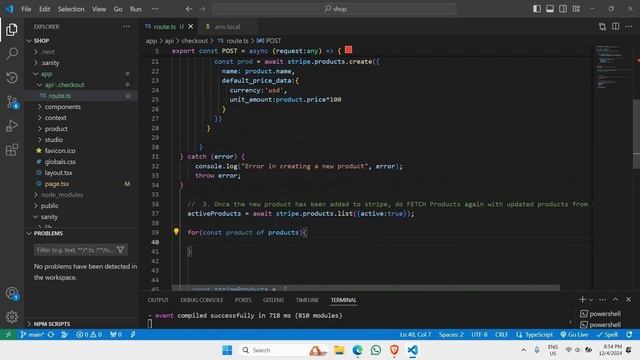Click the Go Live status bar button
Image resolution: width=640 pixels, height=360 pixels.
[574, 334]
